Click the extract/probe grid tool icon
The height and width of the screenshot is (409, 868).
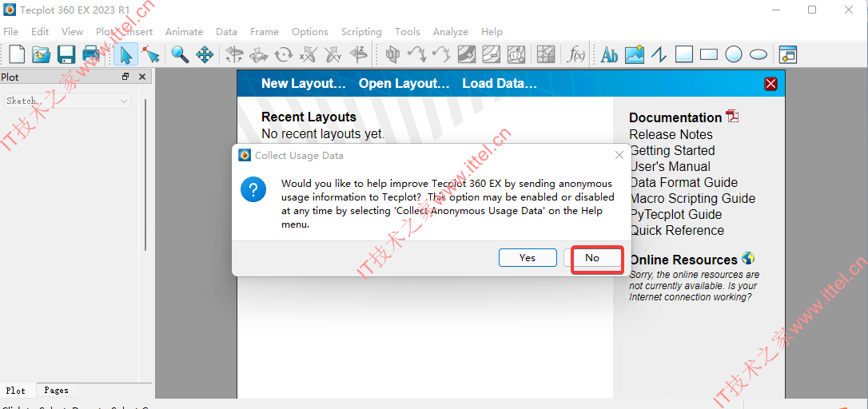(546, 54)
